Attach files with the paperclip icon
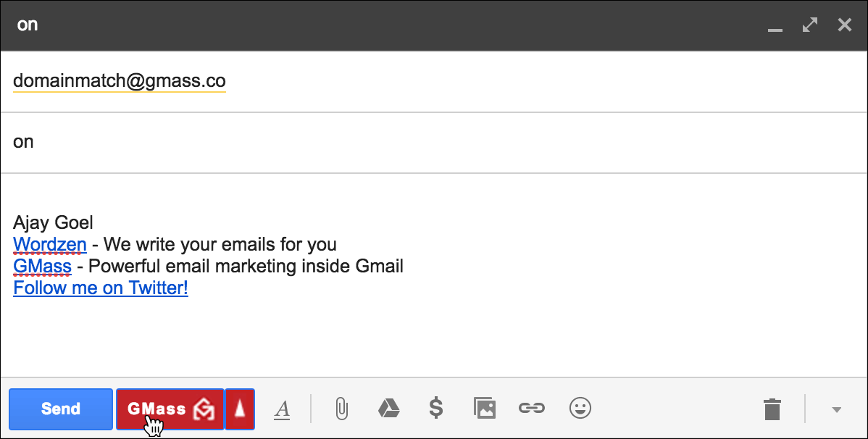 click(342, 409)
